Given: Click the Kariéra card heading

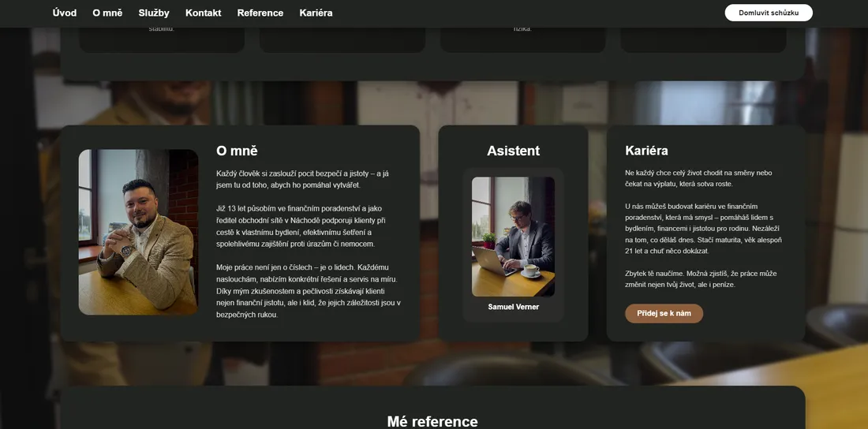Looking at the screenshot, I should (x=646, y=151).
